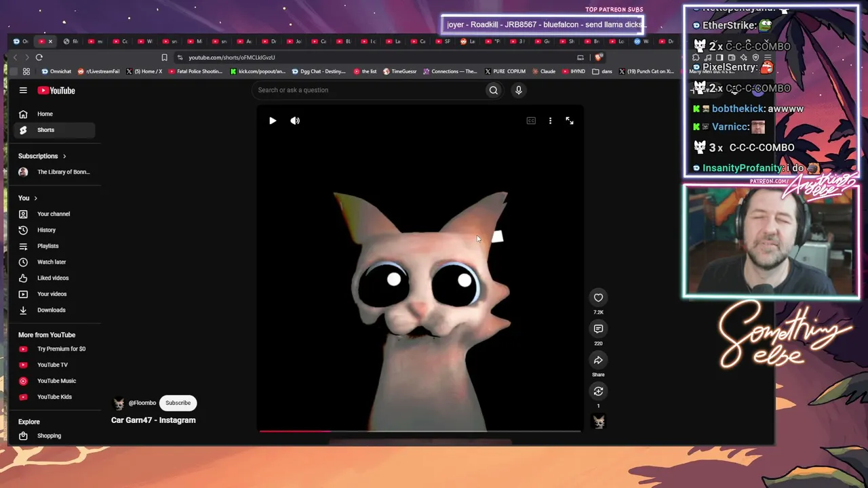Click the search or ask a question field

point(369,90)
